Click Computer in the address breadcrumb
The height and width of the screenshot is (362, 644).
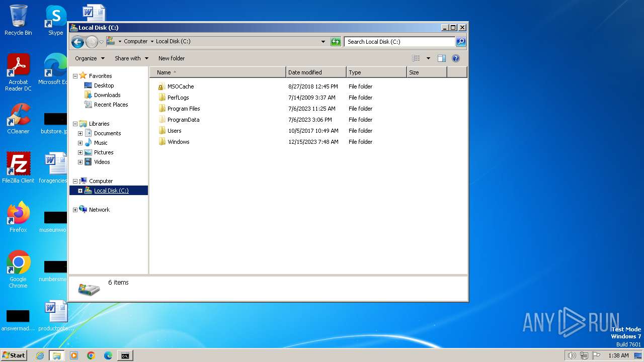pyautogui.click(x=136, y=41)
